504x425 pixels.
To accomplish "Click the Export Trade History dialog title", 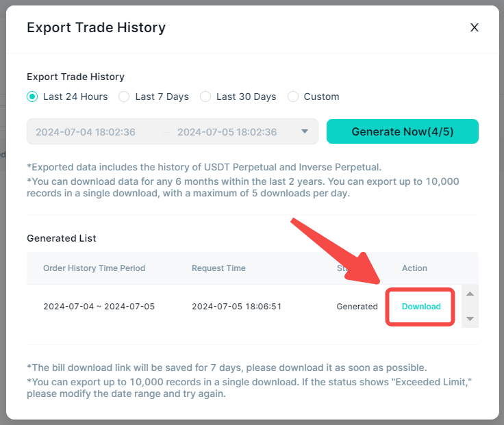I will (96, 27).
